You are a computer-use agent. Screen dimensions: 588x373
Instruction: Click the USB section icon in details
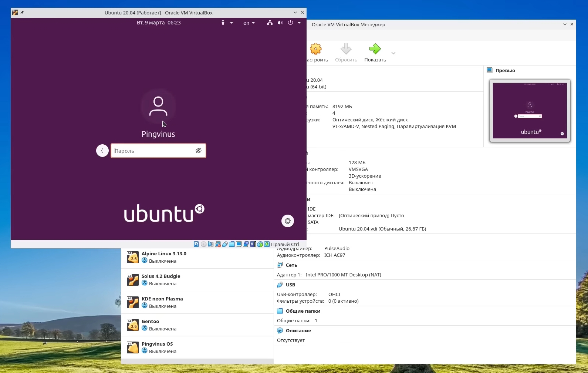pos(280,285)
